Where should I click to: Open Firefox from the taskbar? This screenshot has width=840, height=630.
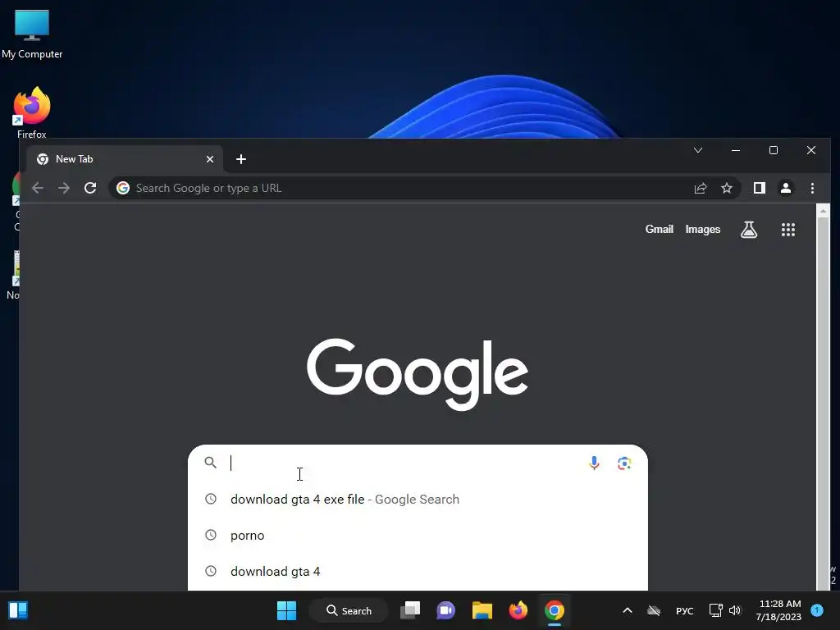pyautogui.click(x=518, y=610)
